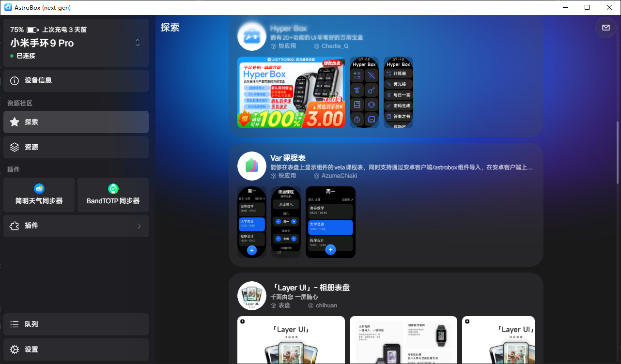Click the 表盘 tag under Layer UI

click(284, 305)
